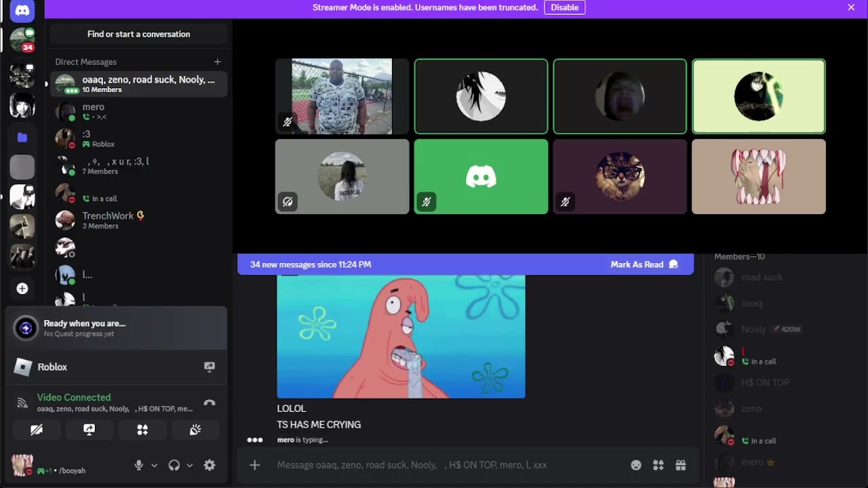Open the apps launcher in message bar
The width and height of the screenshot is (868, 488).
pyautogui.click(x=658, y=465)
